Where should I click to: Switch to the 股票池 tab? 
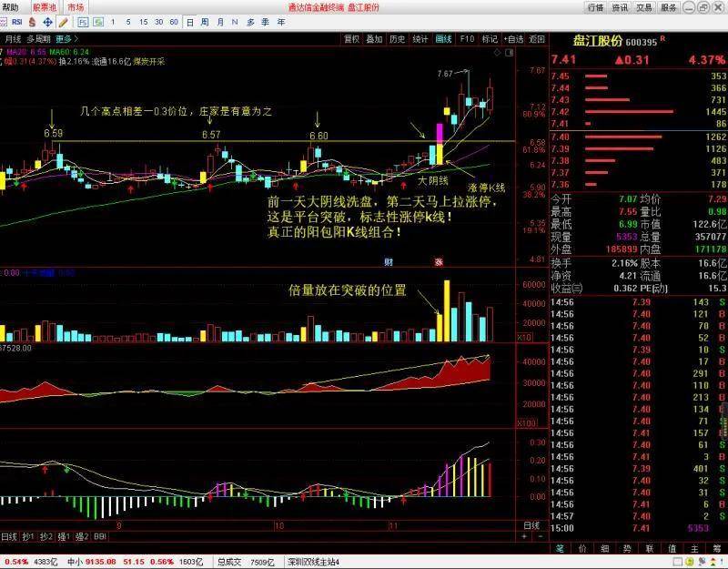pyautogui.click(x=45, y=7)
